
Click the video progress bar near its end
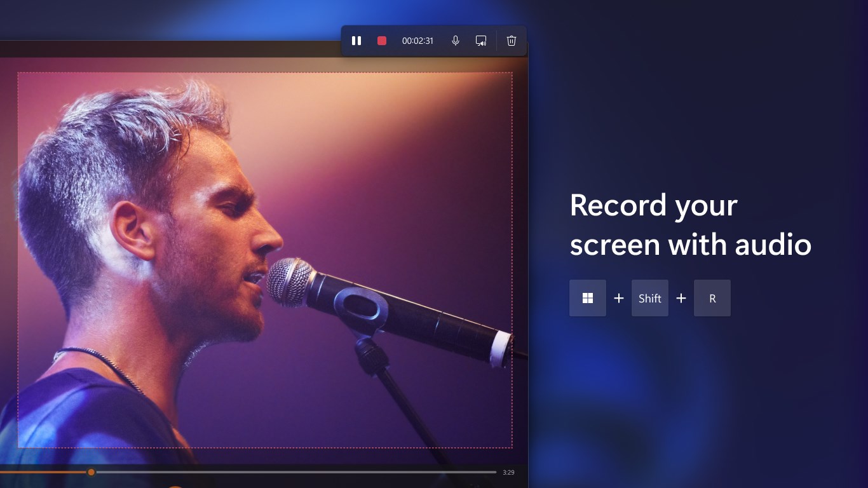483,472
